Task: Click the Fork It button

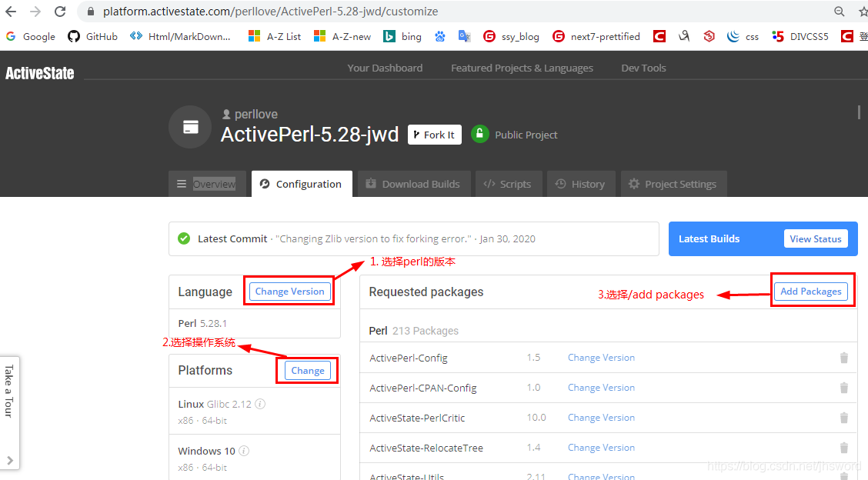Action: point(434,135)
